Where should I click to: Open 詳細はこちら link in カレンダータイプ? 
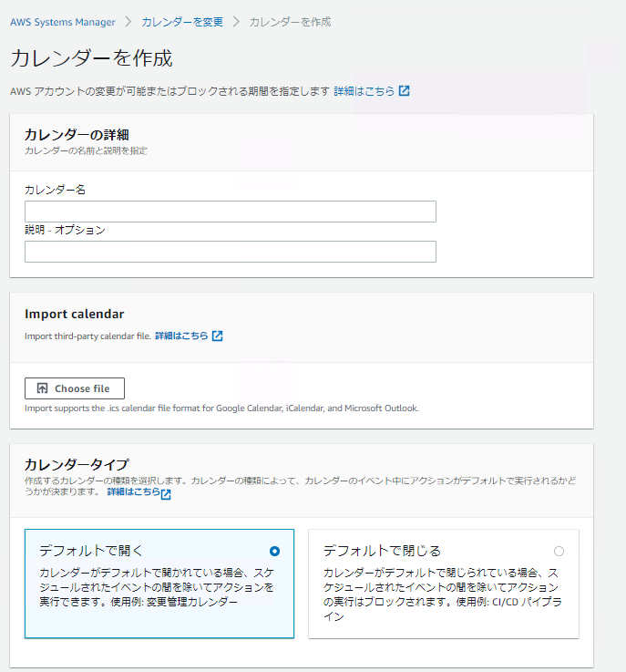point(133,492)
